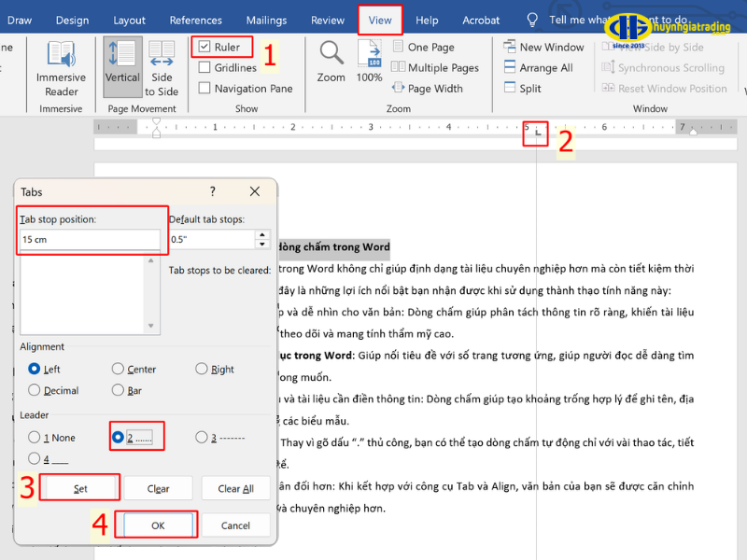
Task: Open the View ribbon tab
Action: [x=380, y=20]
